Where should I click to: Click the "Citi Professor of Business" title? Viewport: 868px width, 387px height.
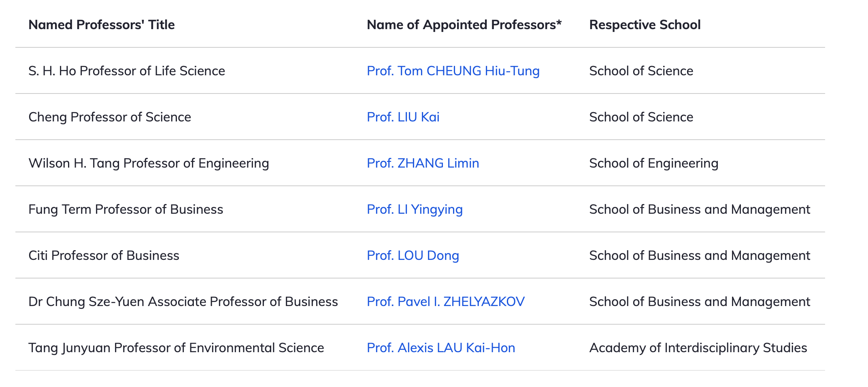(104, 255)
